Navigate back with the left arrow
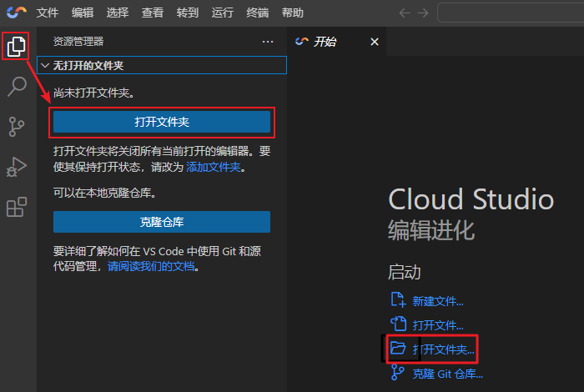This screenshot has width=584, height=392. coord(404,13)
